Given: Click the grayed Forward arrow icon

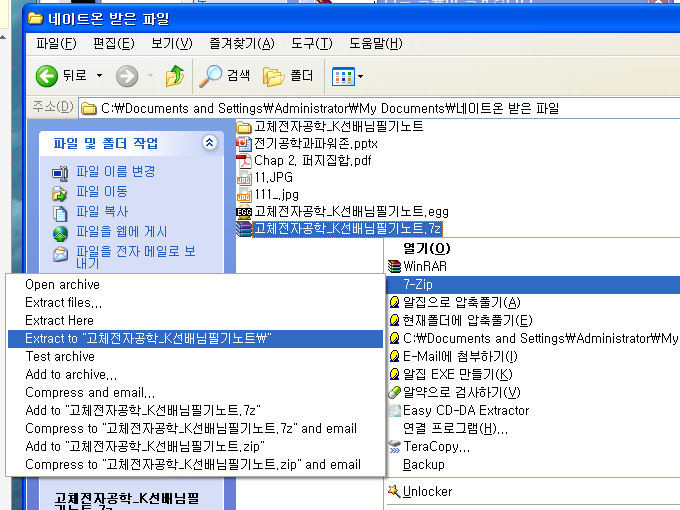Looking at the screenshot, I should (127, 76).
